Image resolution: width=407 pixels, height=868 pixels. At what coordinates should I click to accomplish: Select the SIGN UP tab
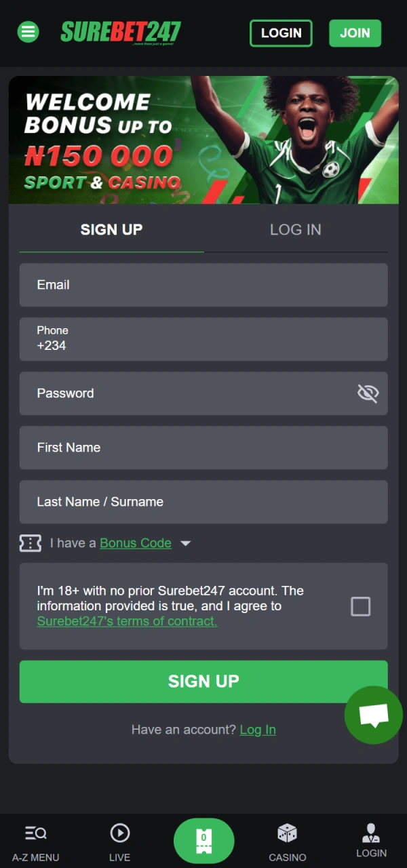[111, 230]
